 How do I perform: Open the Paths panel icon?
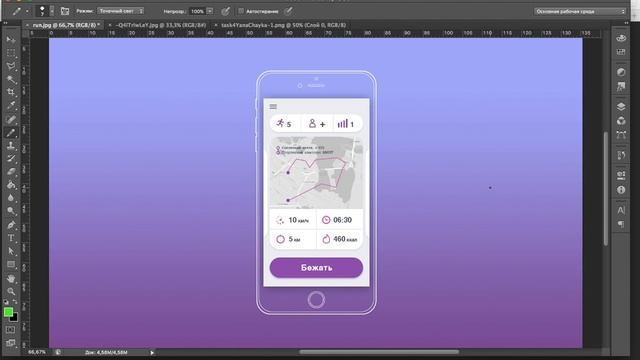(621, 135)
